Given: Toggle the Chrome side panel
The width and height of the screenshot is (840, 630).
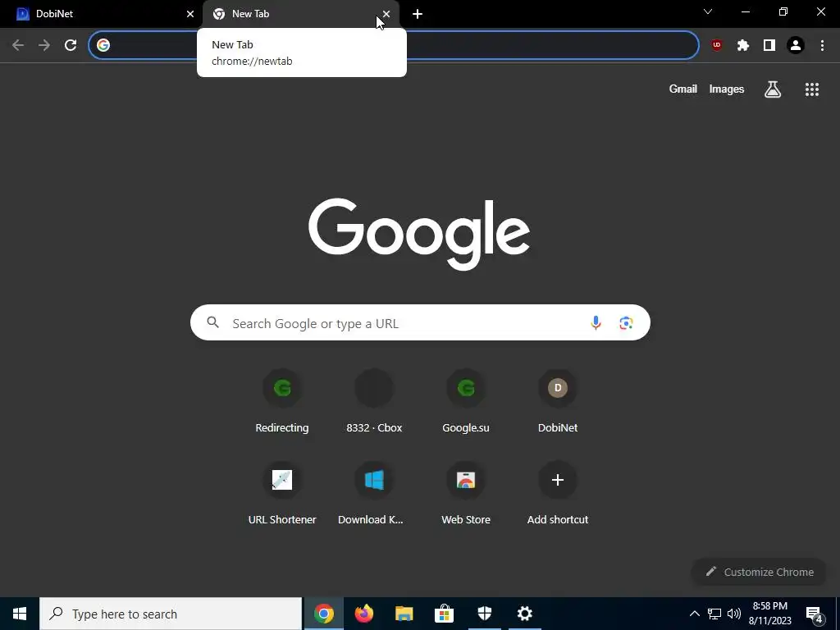Looking at the screenshot, I should point(769,45).
